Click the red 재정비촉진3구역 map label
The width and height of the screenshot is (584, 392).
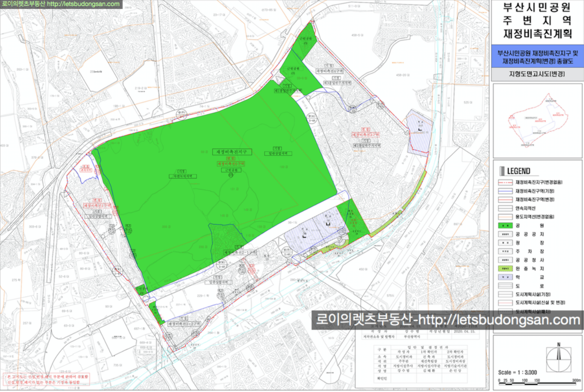tap(366, 135)
